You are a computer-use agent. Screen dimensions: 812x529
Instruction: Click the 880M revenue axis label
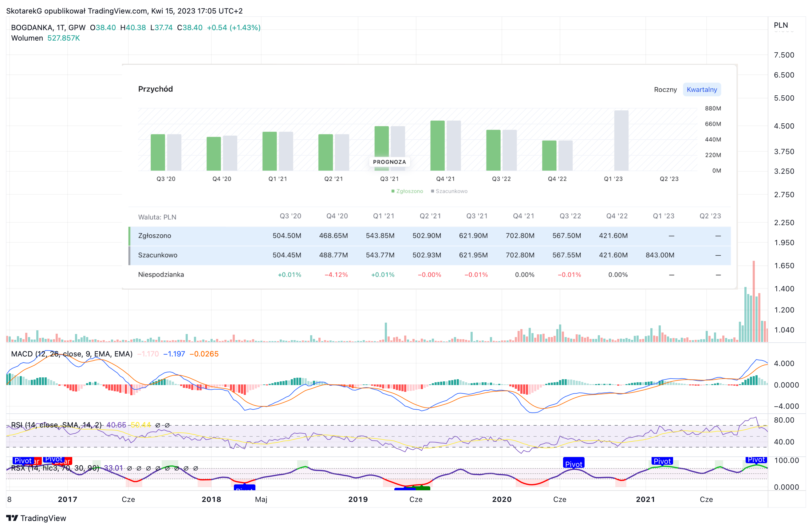[x=713, y=108]
